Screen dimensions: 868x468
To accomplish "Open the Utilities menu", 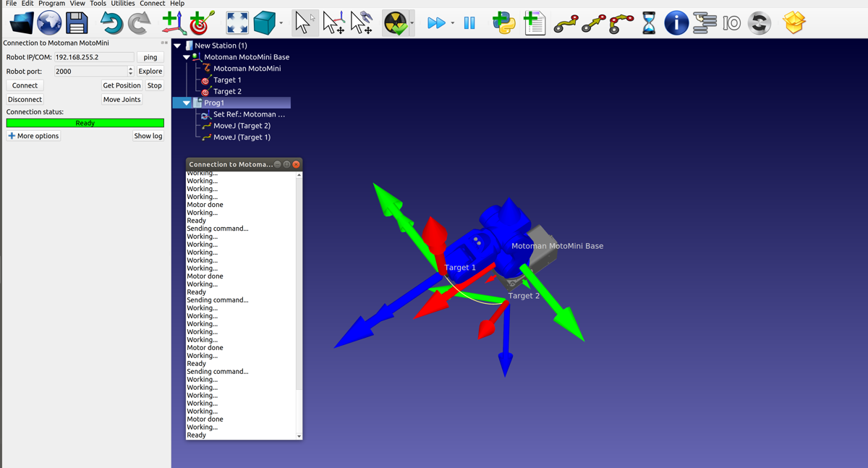I will pos(123,4).
